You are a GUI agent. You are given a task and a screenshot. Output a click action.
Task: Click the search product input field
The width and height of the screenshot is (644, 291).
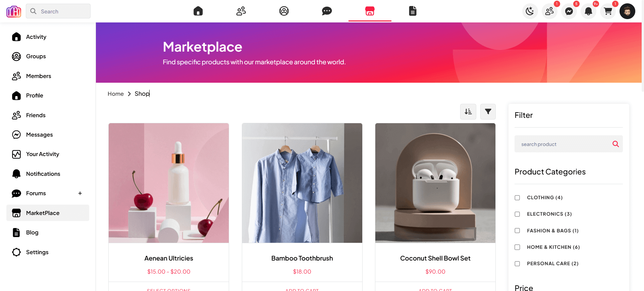(x=563, y=144)
